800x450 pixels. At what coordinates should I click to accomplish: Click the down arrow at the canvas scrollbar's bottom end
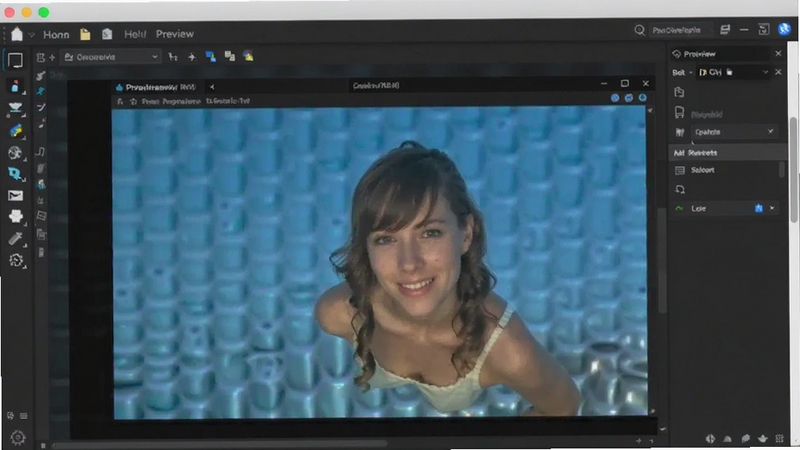pos(662,429)
